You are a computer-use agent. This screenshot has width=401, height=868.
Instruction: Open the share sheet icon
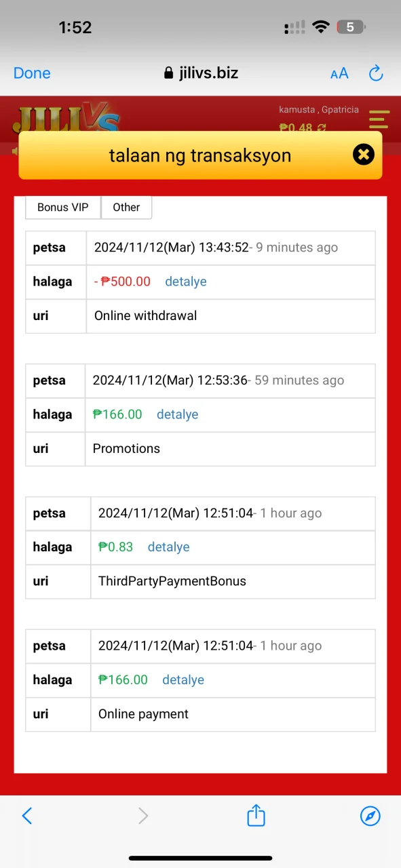256,815
